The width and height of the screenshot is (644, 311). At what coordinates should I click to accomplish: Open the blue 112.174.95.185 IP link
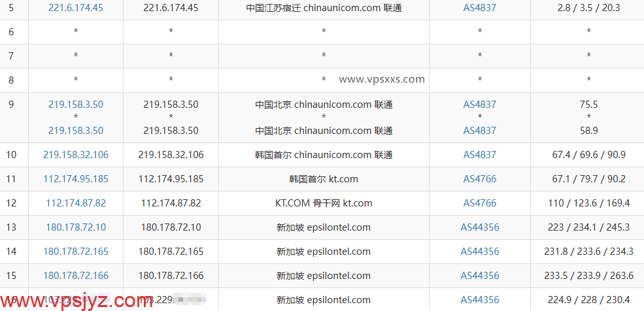point(76,179)
